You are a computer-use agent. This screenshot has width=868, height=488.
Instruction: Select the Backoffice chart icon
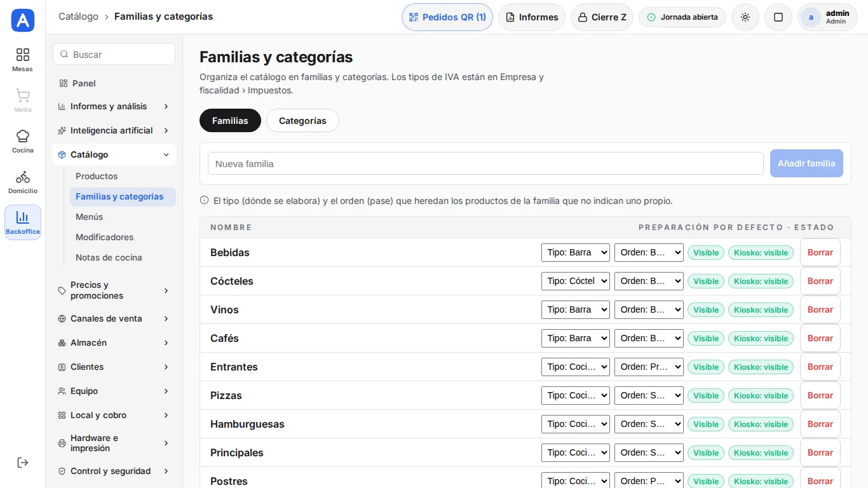pos(23,222)
